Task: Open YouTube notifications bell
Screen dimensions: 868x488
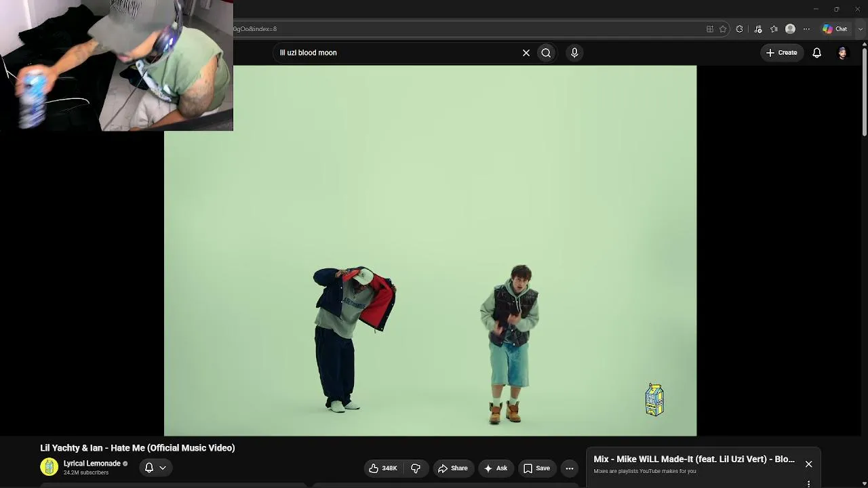Action: pyautogui.click(x=817, y=53)
